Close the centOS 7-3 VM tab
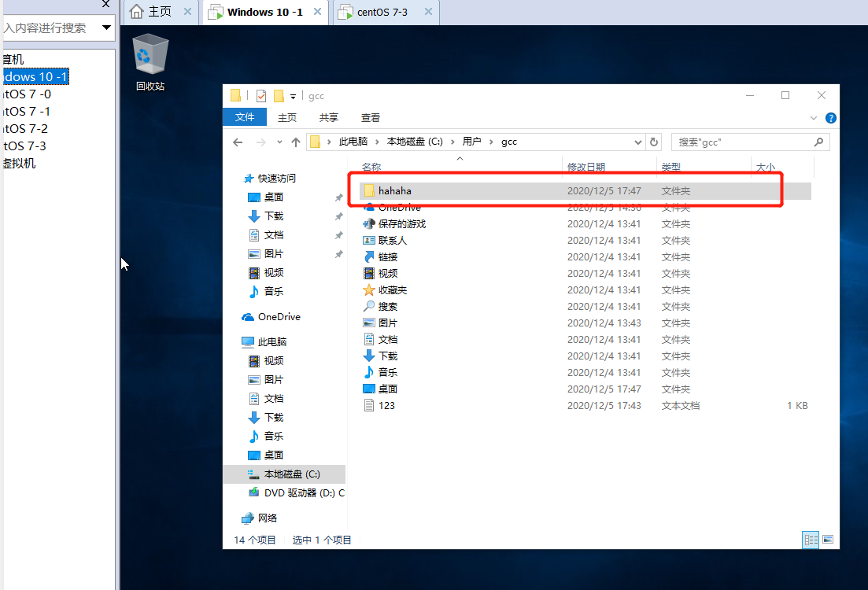The image size is (868, 590). [428, 12]
